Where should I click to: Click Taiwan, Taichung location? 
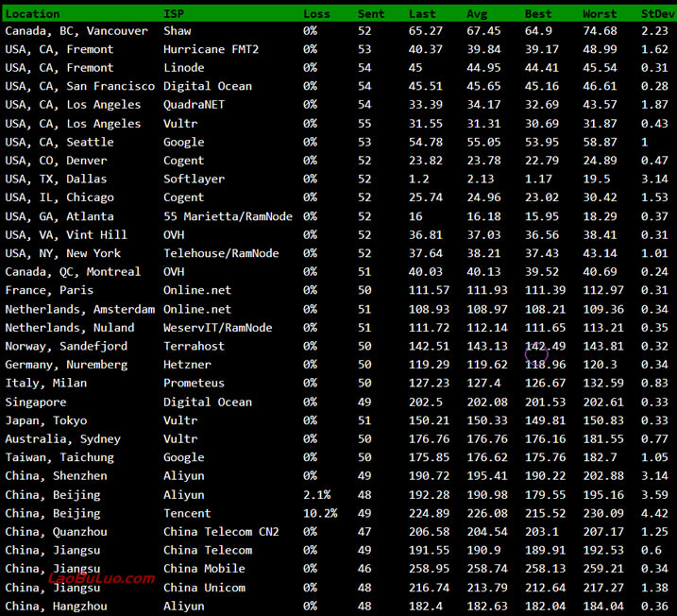click(x=59, y=457)
